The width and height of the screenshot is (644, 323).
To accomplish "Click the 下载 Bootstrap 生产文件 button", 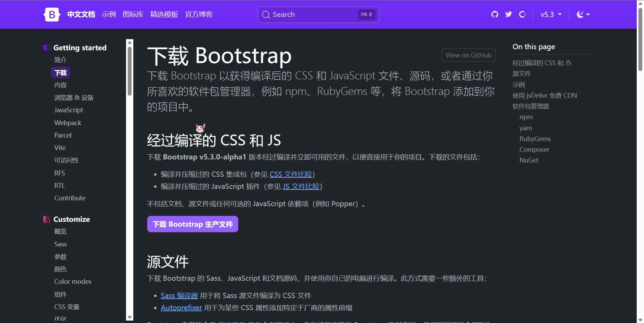I will coord(193,224).
